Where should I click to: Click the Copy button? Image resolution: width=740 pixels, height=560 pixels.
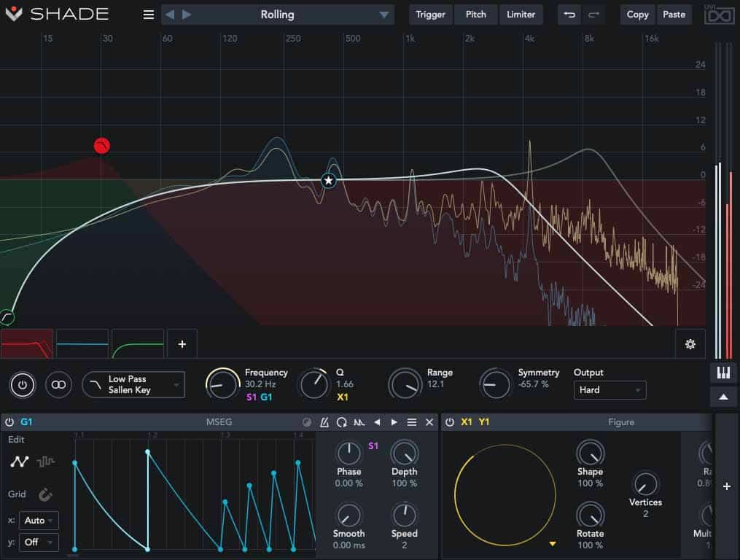[x=637, y=15]
